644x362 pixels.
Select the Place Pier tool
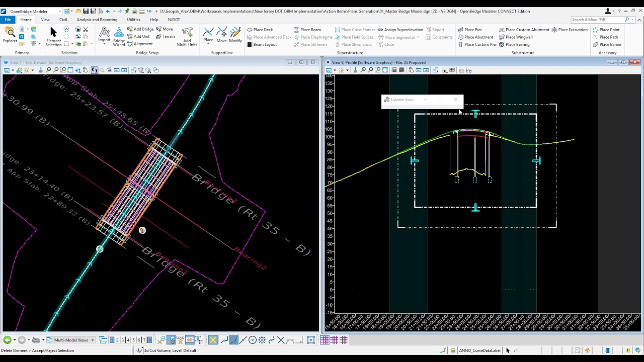470,30
